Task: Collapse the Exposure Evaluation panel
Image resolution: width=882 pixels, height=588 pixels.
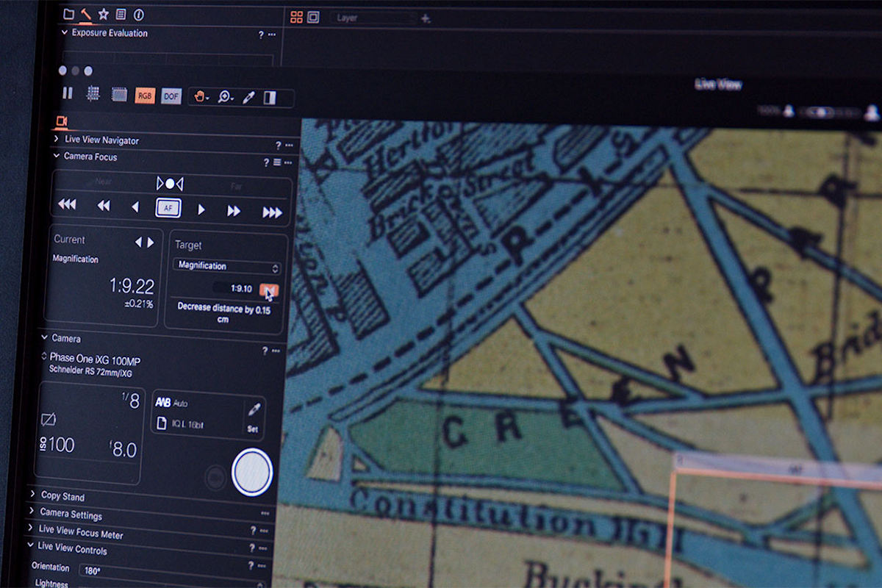Action: pyautogui.click(x=65, y=32)
